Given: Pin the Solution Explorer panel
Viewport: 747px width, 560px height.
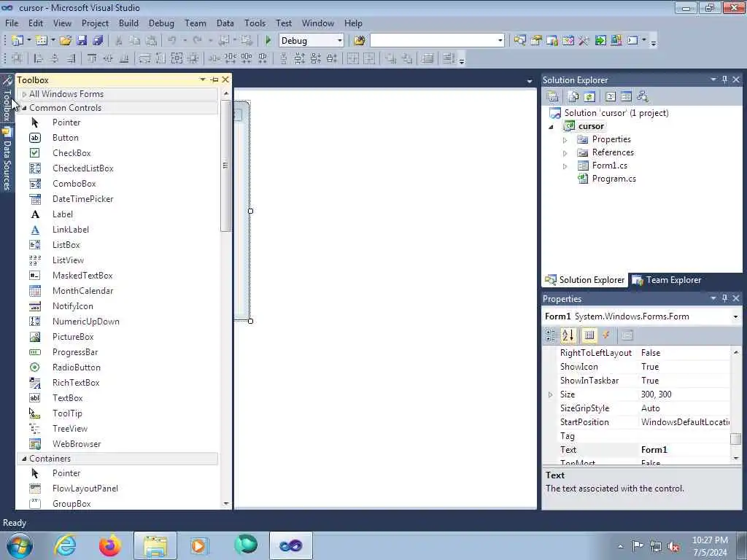Looking at the screenshot, I should (x=724, y=79).
